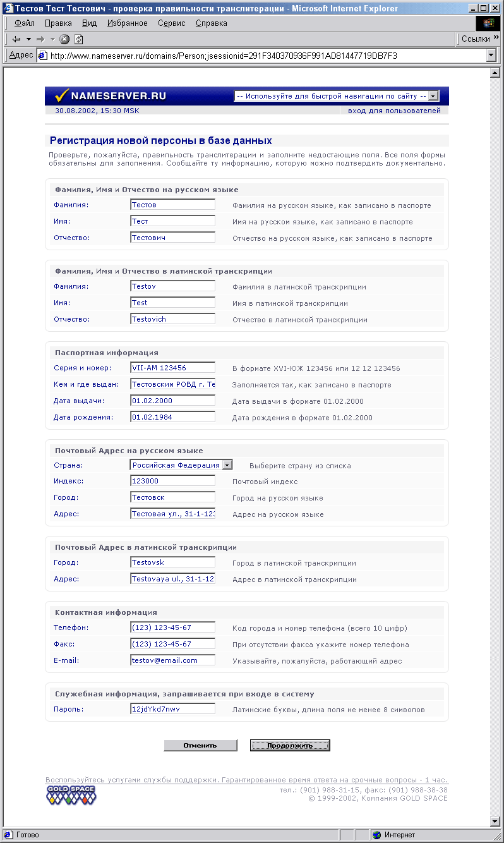Click the vertical scrollbar down arrow
Image resolution: width=504 pixels, height=843 pixels.
[495, 821]
